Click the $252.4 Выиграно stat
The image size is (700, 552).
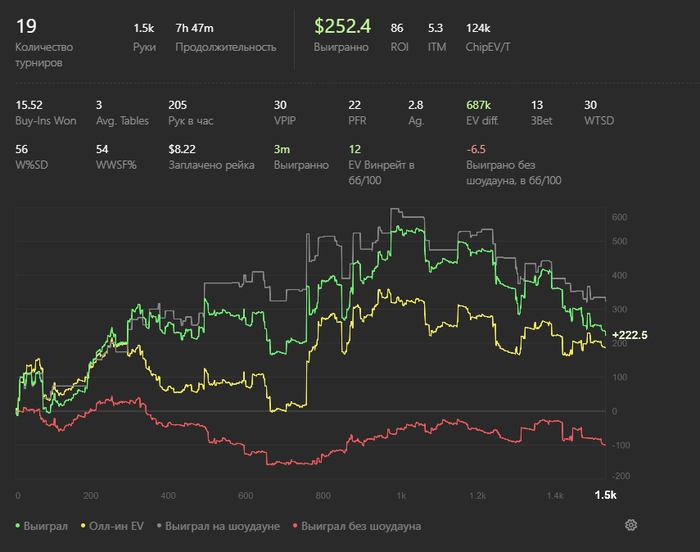pos(341,28)
